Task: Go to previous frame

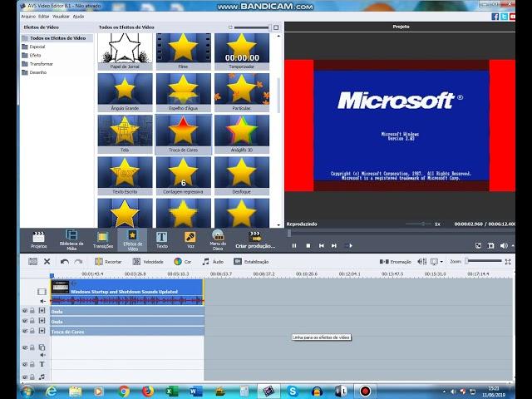Action: pos(322,246)
